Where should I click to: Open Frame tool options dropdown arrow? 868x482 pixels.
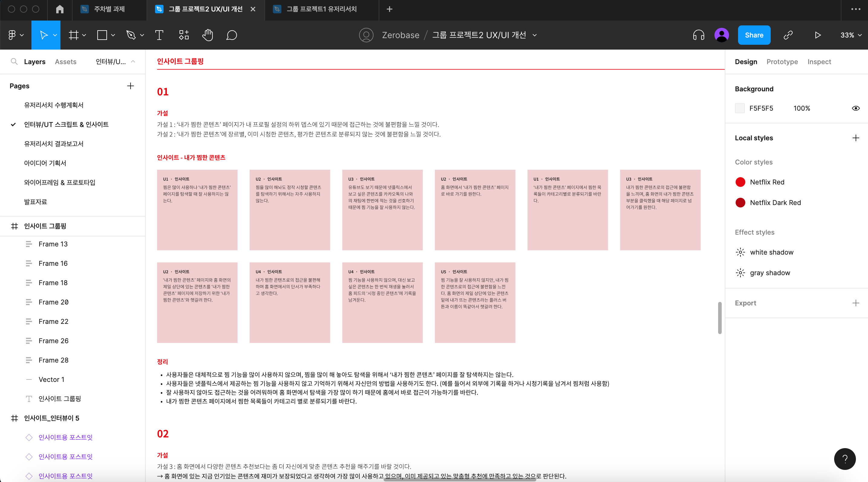coord(84,35)
